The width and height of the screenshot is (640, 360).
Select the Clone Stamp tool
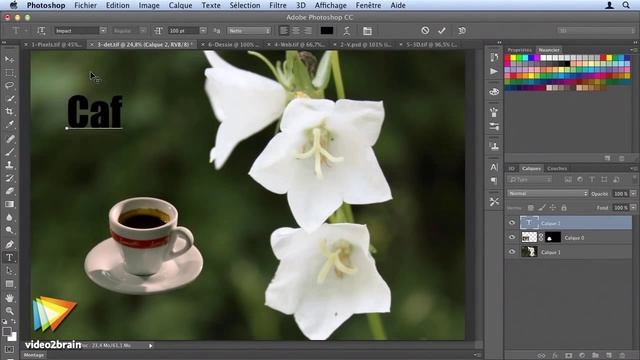pyautogui.click(x=9, y=165)
